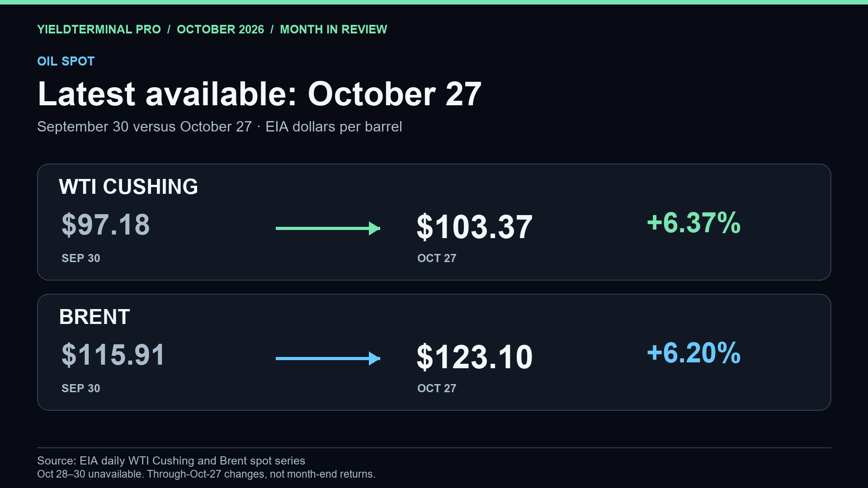Screen dimensions: 868x488
Task: Click the SEP 30 label under $97.18
Action: point(81,258)
